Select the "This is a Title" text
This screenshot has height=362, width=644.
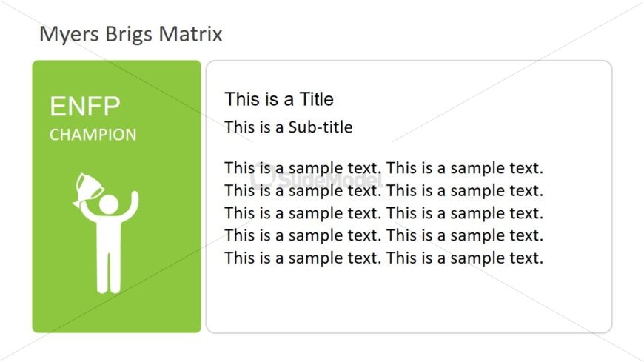point(279,99)
